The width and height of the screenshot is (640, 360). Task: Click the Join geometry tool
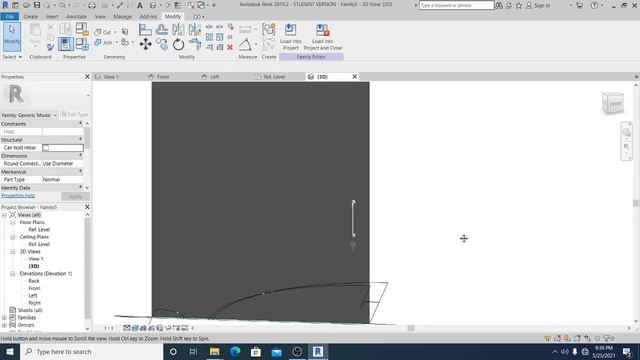tap(103, 42)
